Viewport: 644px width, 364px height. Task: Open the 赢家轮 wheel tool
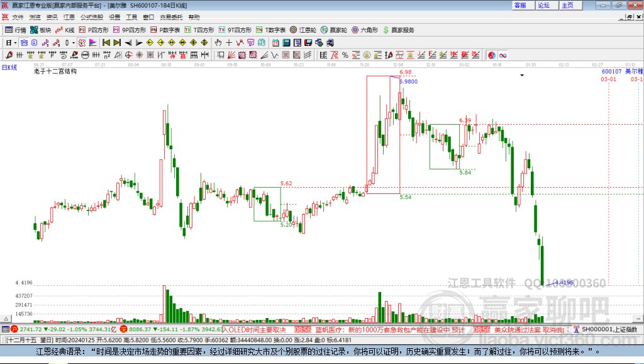pyautogui.click(x=334, y=30)
